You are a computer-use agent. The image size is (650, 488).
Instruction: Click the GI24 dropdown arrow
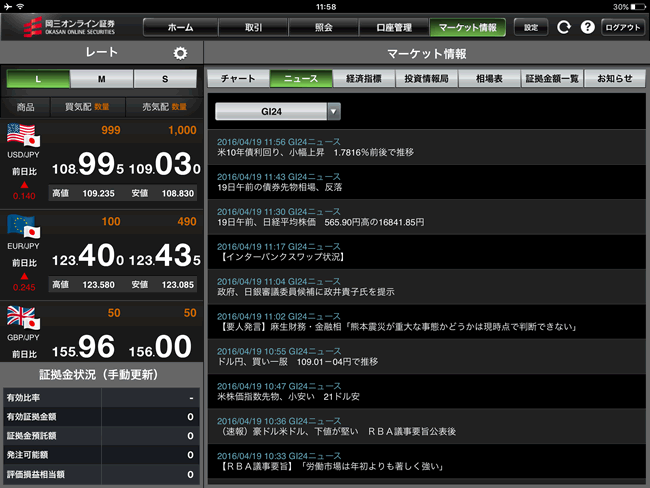pyautogui.click(x=334, y=112)
